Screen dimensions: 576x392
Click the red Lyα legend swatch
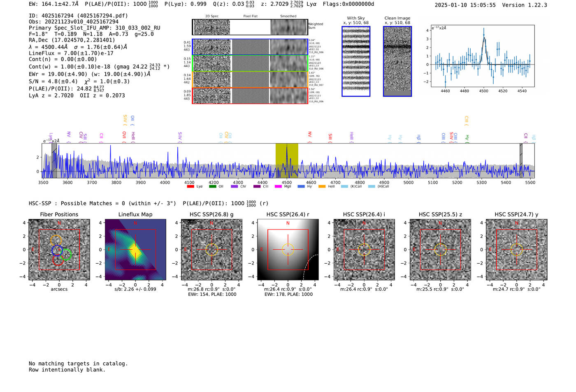pyautogui.click(x=190, y=186)
